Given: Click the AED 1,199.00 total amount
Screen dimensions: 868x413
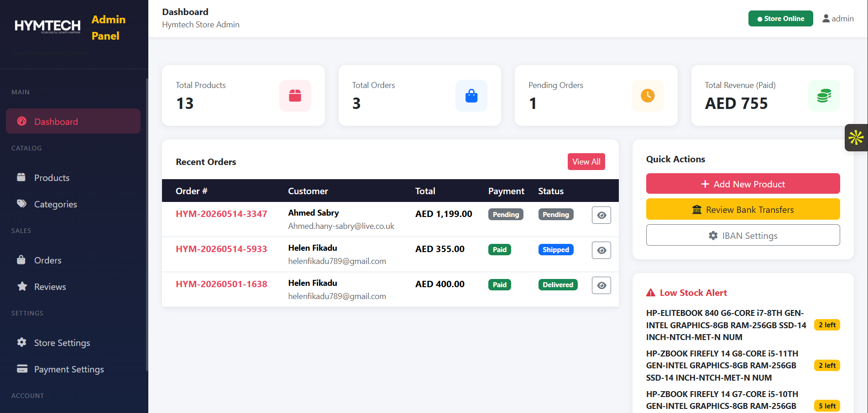Looking at the screenshot, I should tap(444, 214).
